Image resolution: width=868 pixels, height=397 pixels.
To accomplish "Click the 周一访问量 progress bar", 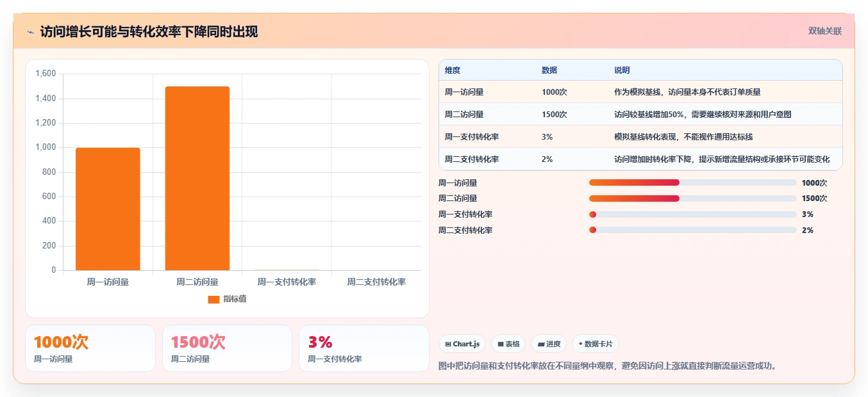I will point(692,182).
